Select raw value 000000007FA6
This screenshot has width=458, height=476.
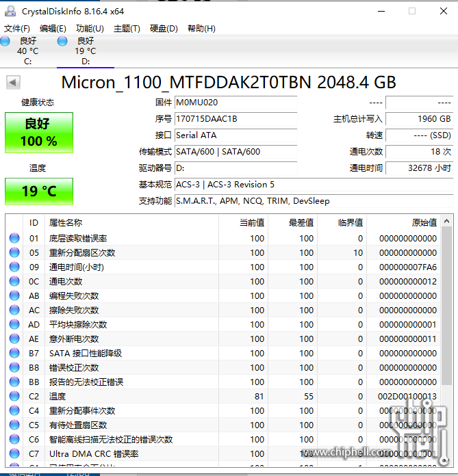pyautogui.click(x=408, y=267)
